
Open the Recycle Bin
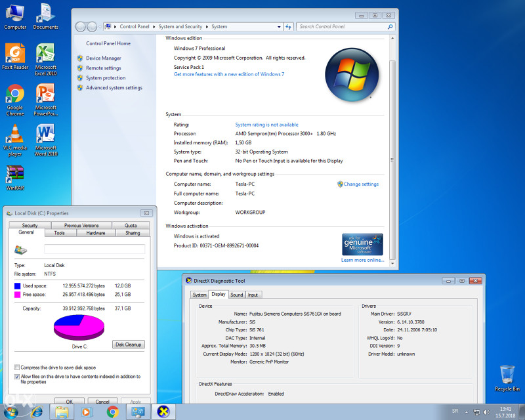click(x=507, y=379)
